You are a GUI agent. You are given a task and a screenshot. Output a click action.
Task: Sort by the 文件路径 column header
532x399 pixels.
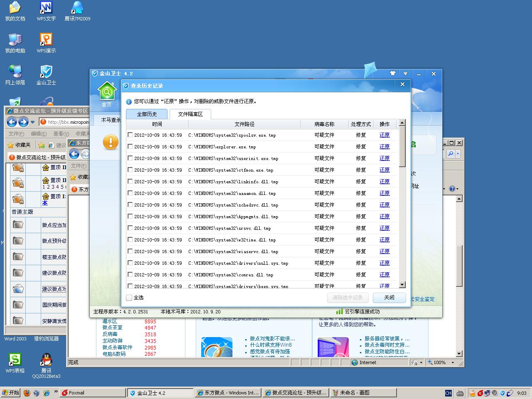coord(244,124)
